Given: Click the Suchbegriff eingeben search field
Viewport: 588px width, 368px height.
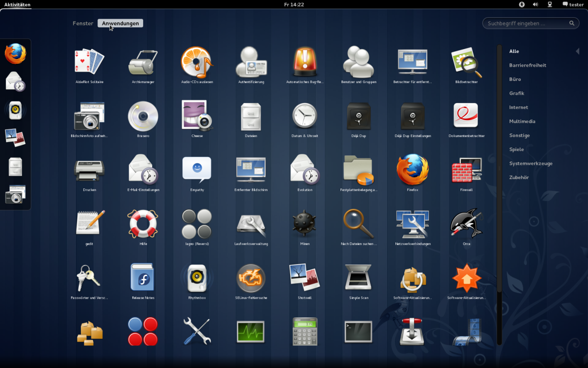Looking at the screenshot, I should coord(527,23).
